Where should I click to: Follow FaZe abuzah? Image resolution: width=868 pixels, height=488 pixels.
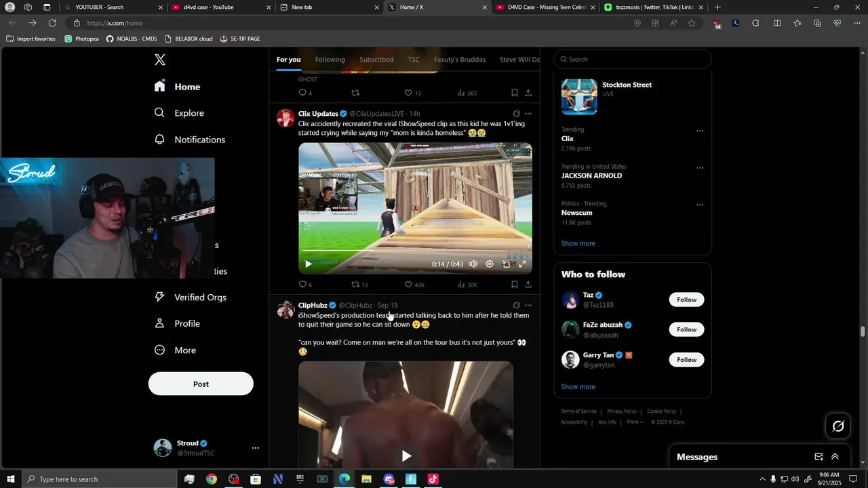point(686,329)
